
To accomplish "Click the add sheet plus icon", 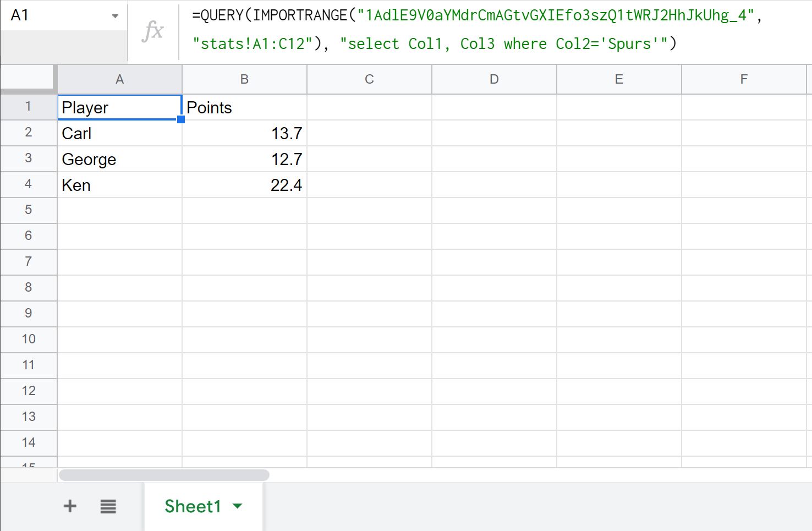I will tap(70, 506).
